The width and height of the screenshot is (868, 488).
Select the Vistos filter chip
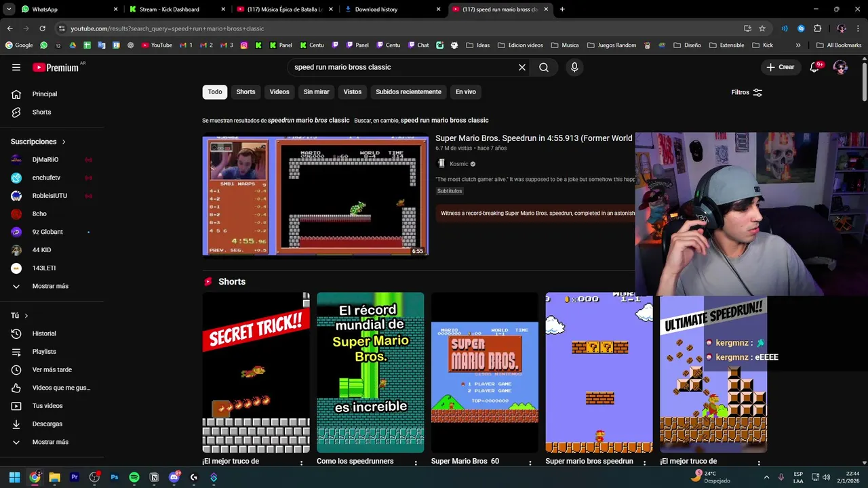pyautogui.click(x=353, y=92)
